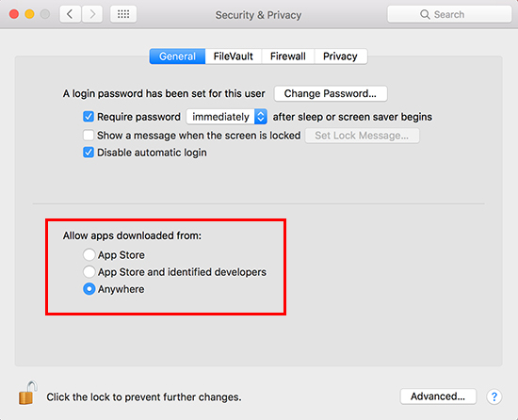518x420 pixels.
Task: Enable Show a message when screen is locked
Action: point(89,135)
